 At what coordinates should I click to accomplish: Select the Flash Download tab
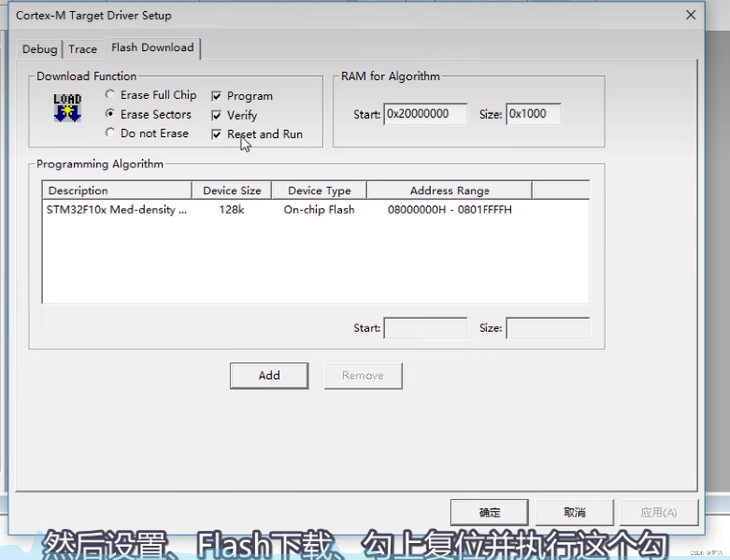pyautogui.click(x=153, y=48)
